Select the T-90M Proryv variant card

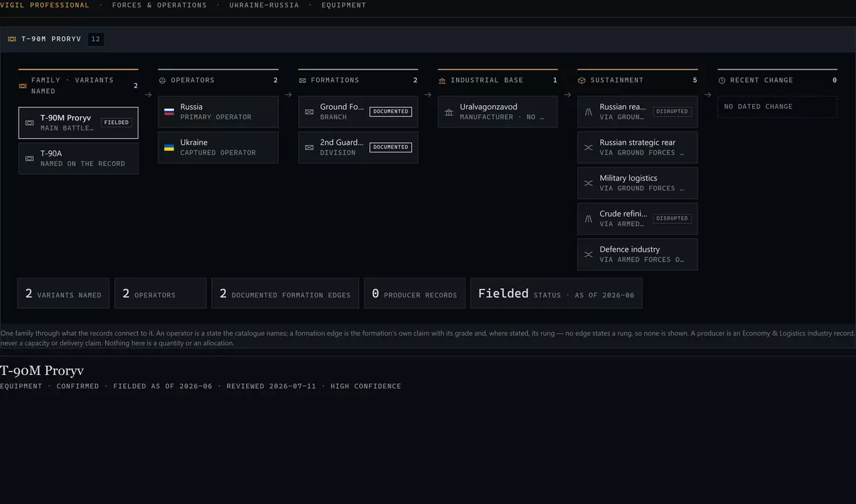[x=78, y=123]
